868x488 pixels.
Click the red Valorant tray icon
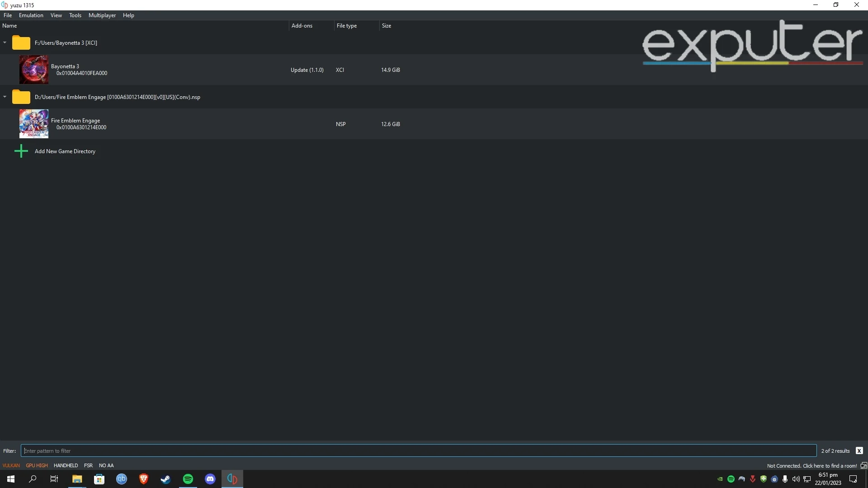753,479
